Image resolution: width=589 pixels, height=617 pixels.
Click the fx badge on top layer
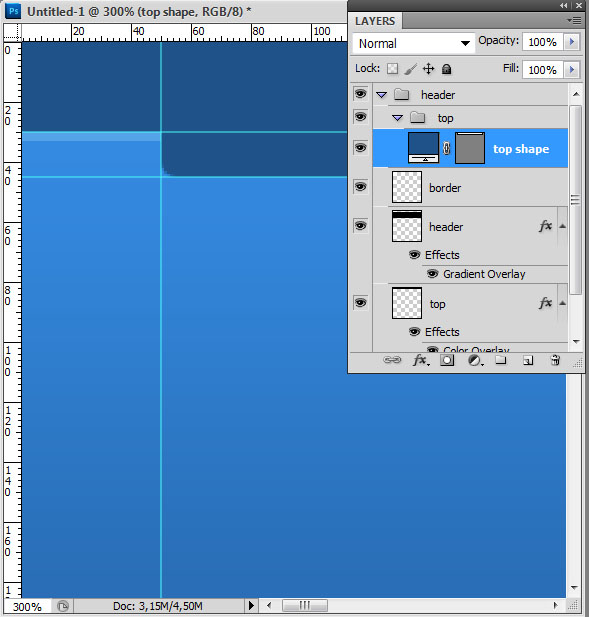[x=546, y=303]
